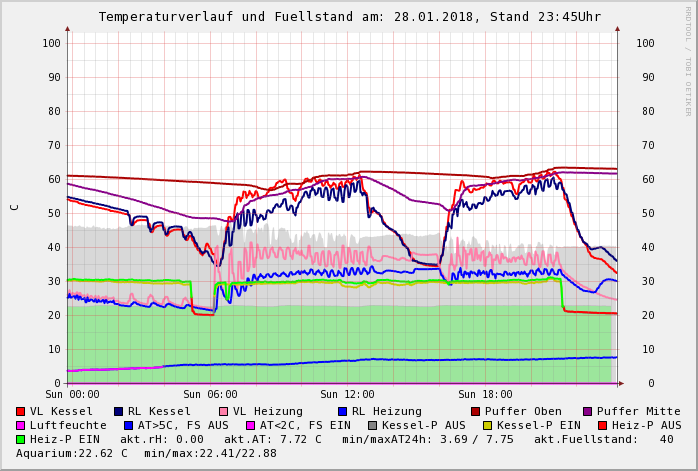Click the dark blue RL Kessel legend swatch
Image resolution: width=698 pixels, height=471 pixels.
119,411
